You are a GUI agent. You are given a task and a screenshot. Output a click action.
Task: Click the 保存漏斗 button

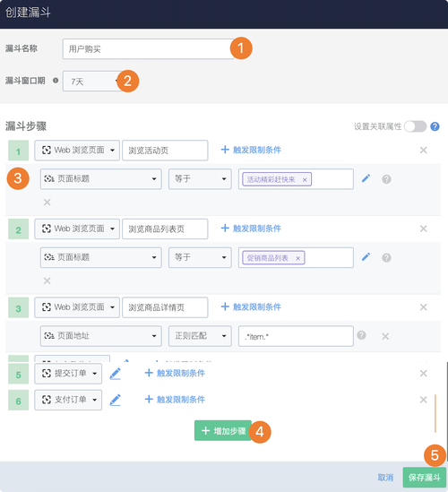(x=425, y=478)
